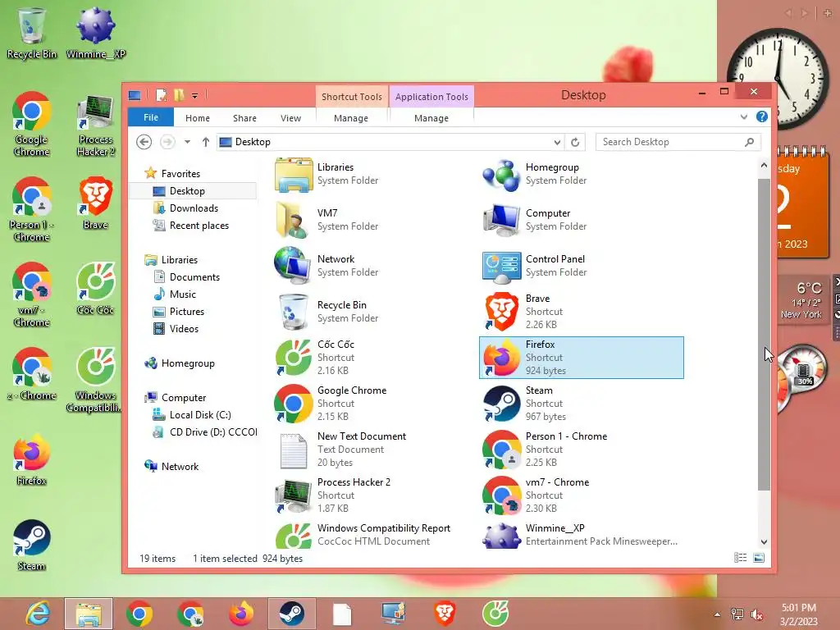Select Control Panel system folder
Screen dimensions: 840x630
[582, 266]
